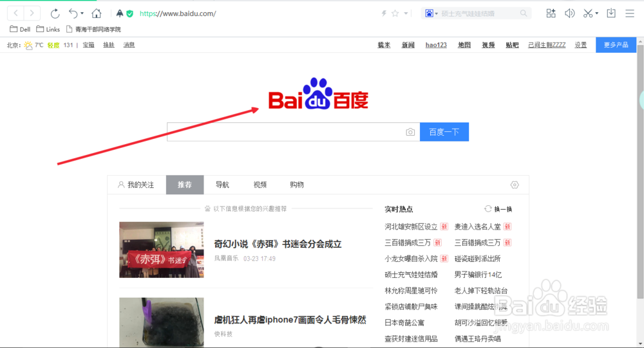Switch to the 视频 tab
This screenshot has width=644, height=348.
[x=260, y=185]
